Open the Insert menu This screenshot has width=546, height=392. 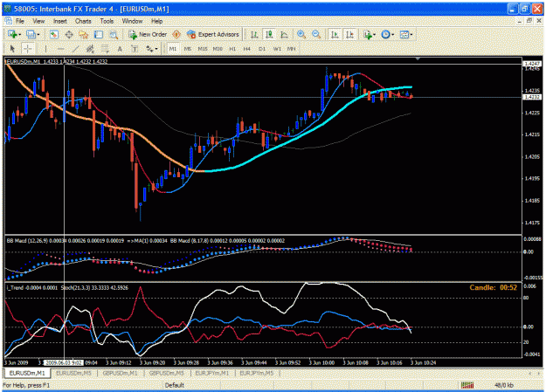coord(60,21)
